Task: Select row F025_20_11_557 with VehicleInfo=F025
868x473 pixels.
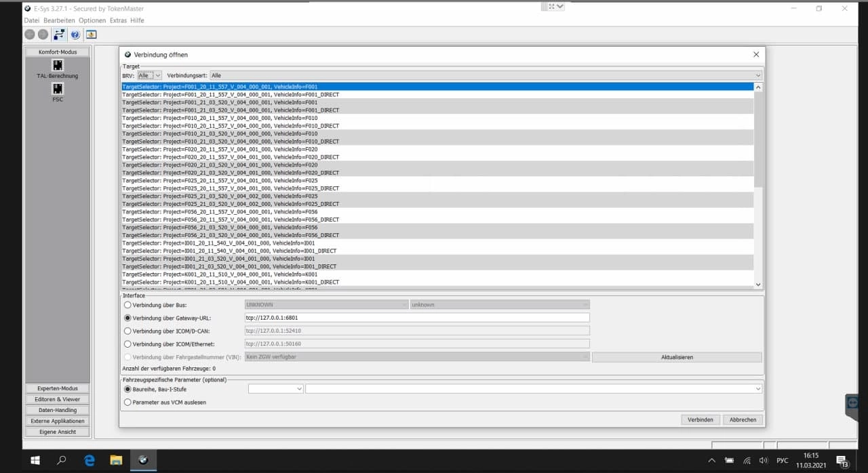Action: click(x=437, y=180)
